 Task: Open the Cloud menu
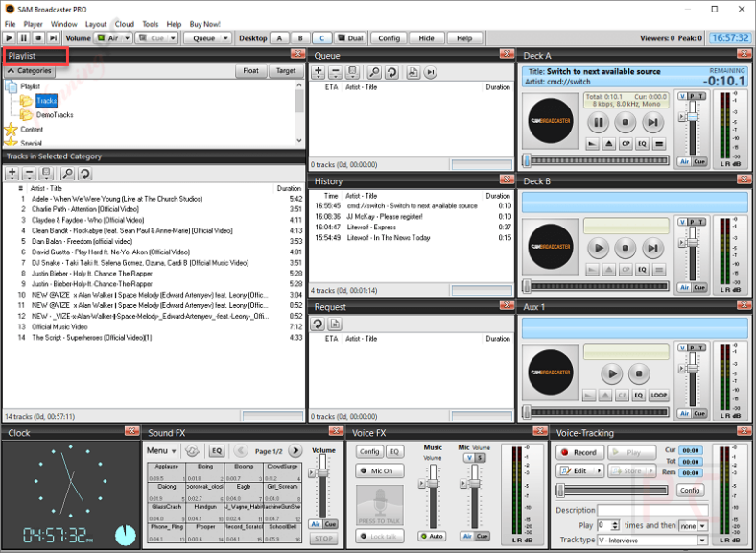pos(124,24)
